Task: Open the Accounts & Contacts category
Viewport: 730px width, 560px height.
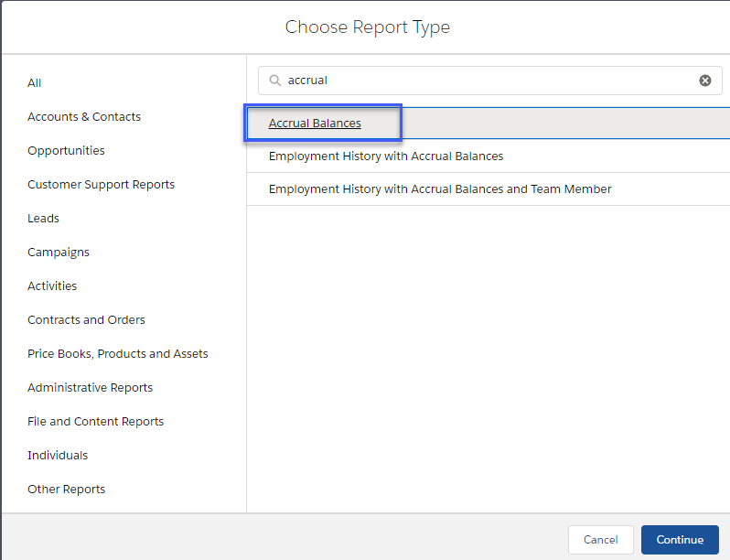Action: (84, 117)
